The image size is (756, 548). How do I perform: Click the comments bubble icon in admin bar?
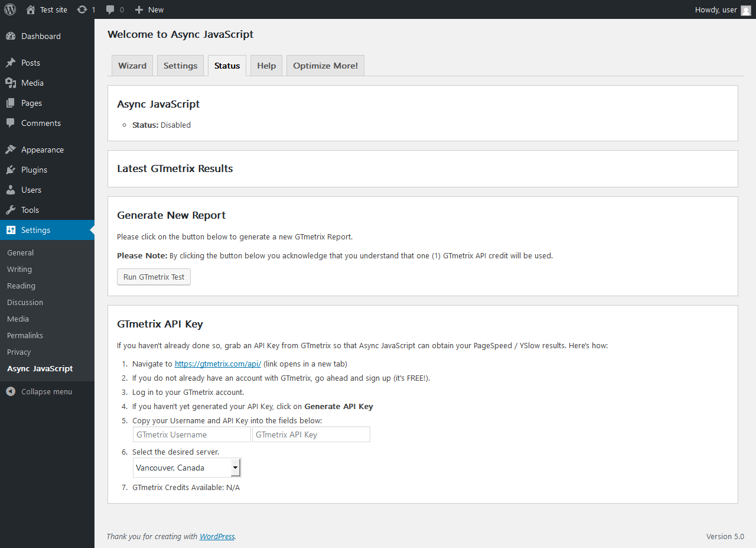pyautogui.click(x=110, y=9)
